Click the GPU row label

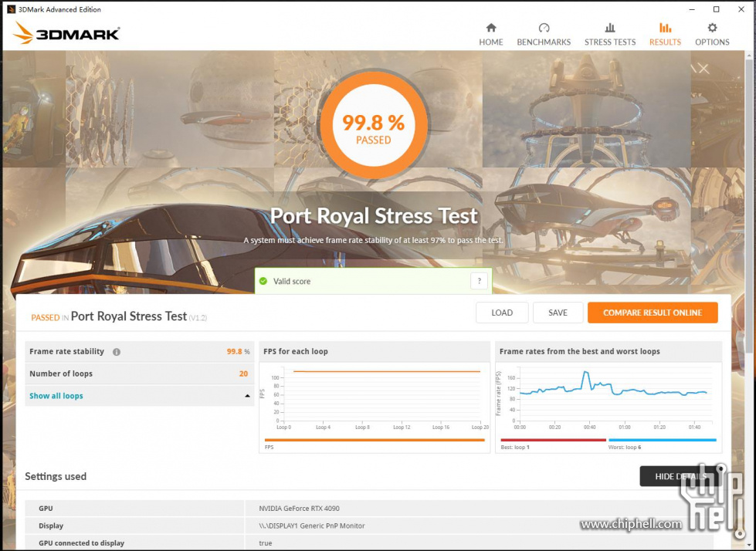[x=46, y=508]
